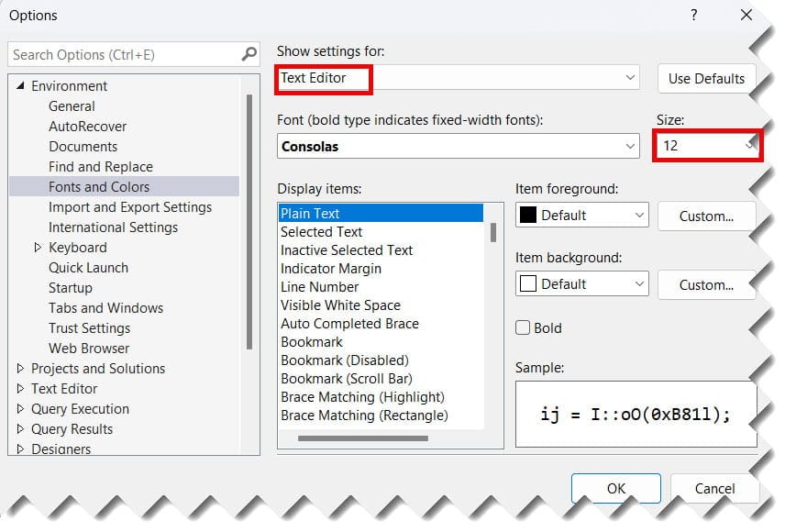The width and height of the screenshot is (785, 532).
Task: Click the Help question mark icon
Action: click(694, 16)
